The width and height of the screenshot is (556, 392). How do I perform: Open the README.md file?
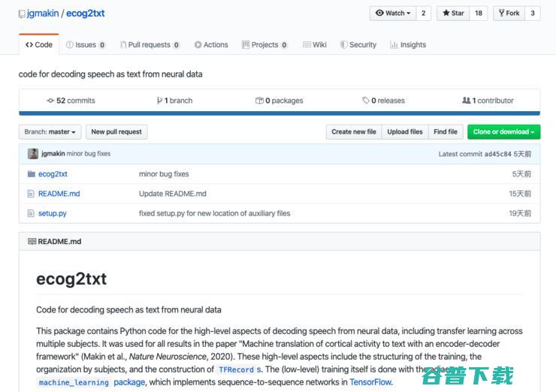(x=59, y=194)
